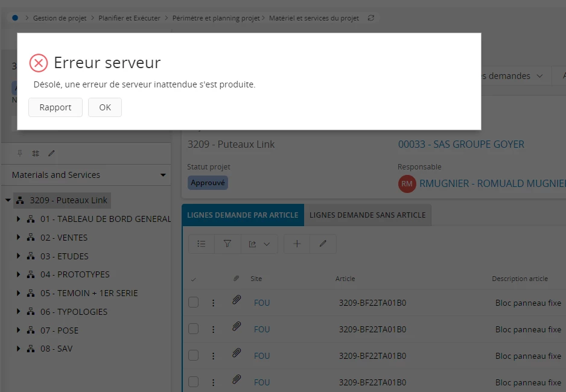Open Gestion de projet breadcrumb
The width and height of the screenshot is (566, 392).
pyautogui.click(x=60, y=18)
